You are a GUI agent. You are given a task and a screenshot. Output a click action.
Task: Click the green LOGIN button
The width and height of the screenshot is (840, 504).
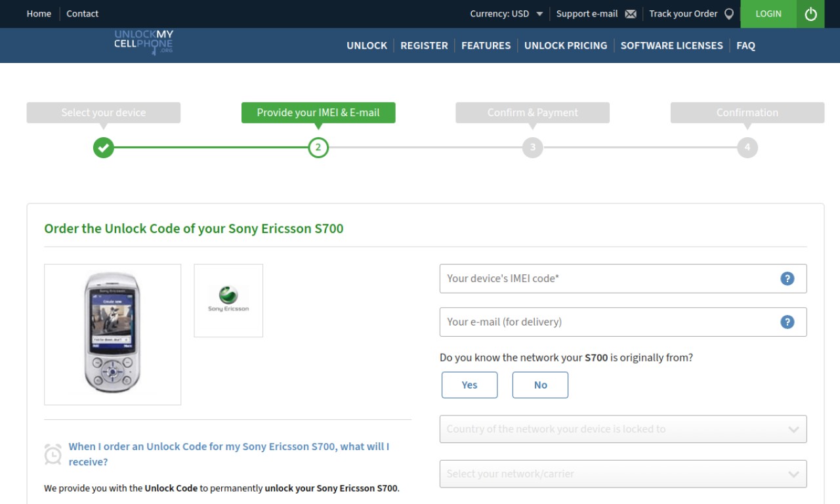click(768, 14)
